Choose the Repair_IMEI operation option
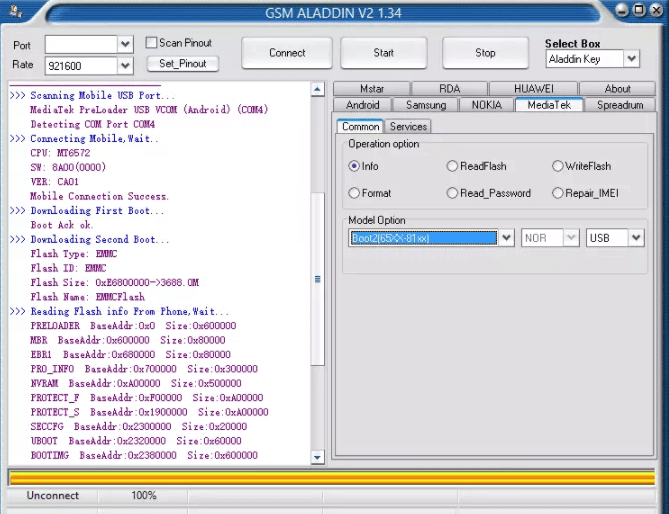Viewport: 669px width, 514px height. click(557, 193)
